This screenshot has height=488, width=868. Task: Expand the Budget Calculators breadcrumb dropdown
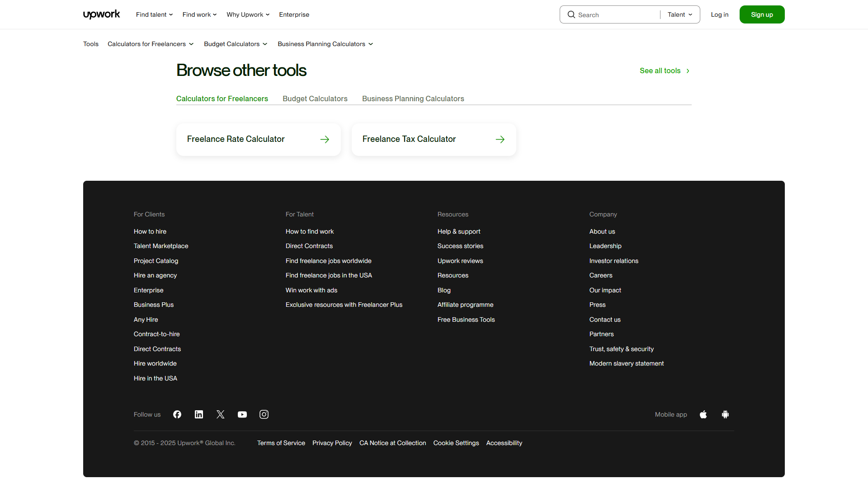point(235,44)
